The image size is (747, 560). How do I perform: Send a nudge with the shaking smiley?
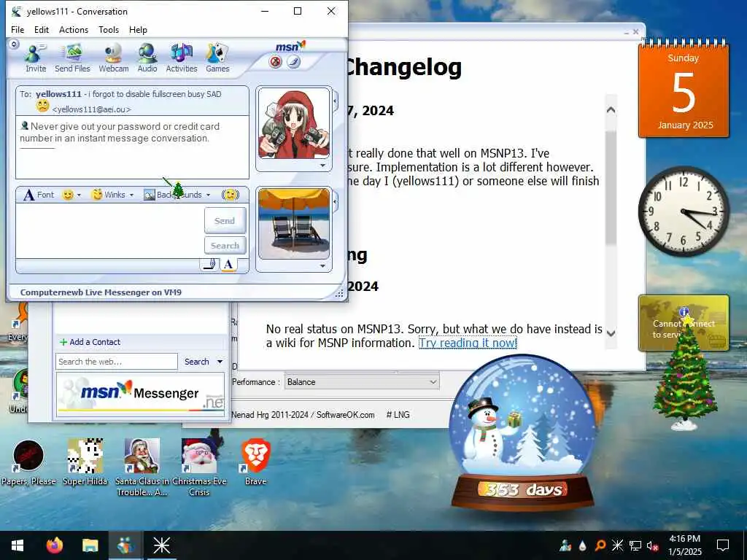[230, 195]
